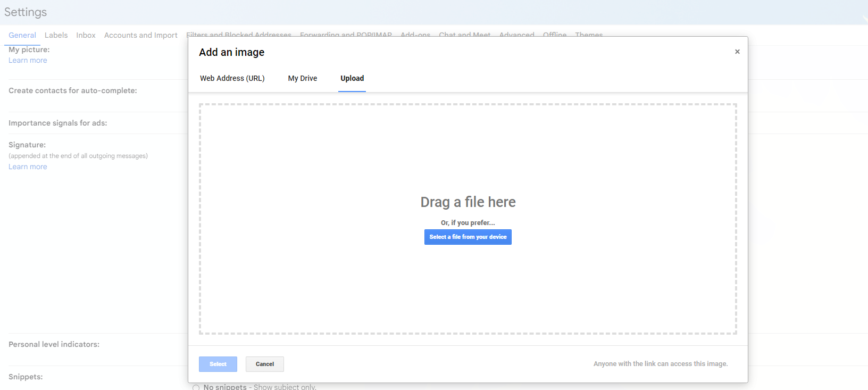
Task: Open the Themes settings tab
Action: click(x=589, y=35)
